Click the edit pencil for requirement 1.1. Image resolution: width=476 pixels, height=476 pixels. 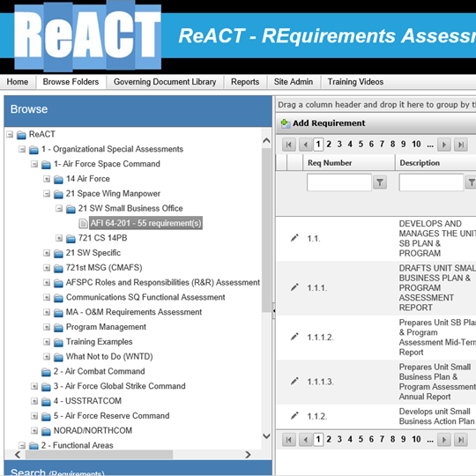point(294,238)
